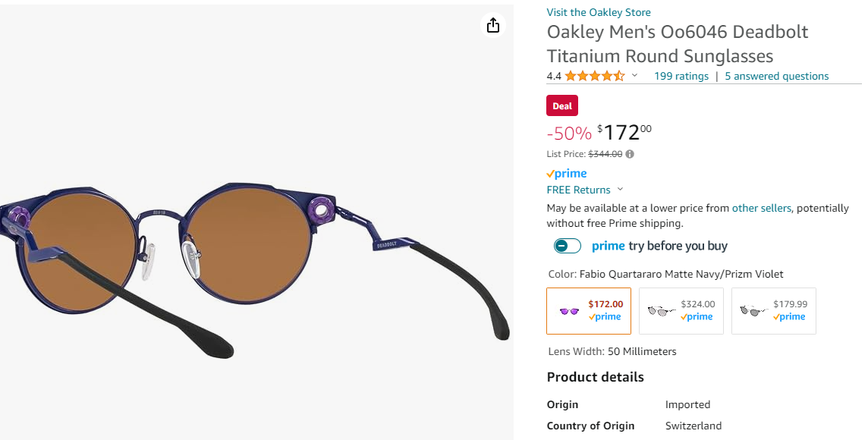Image resolution: width=868 pixels, height=440 pixels.
Task: Toggle Prime try before you buy switch
Action: tap(568, 246)
